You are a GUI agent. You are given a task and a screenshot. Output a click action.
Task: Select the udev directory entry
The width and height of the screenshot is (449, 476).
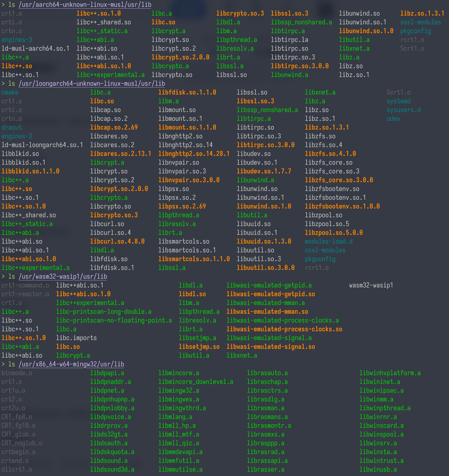click(x=393, y=119)
